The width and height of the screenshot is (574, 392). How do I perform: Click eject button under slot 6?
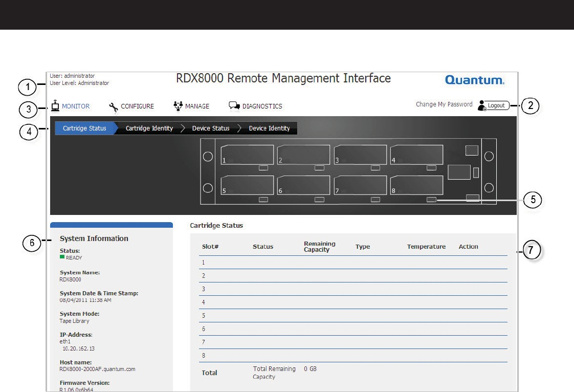[x=320, y=200]
